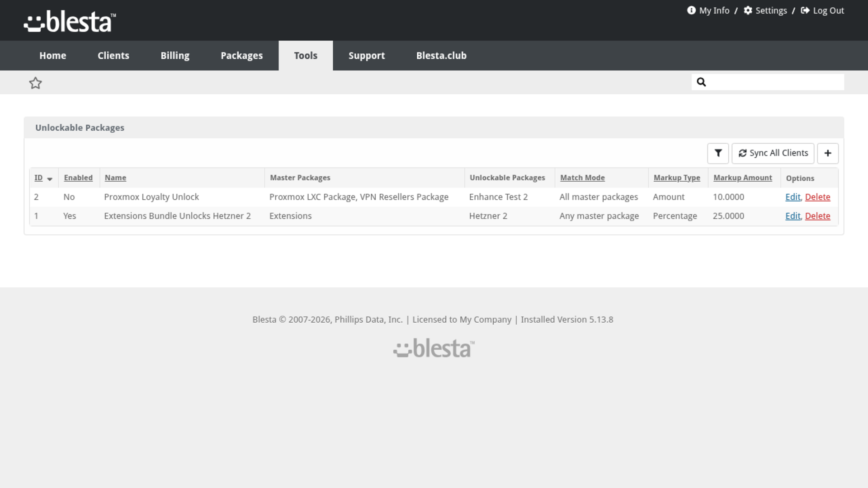Screen dimensions: 868x488
Task: Click the Proxmox LXC Package, VPN Resellers cell
Action: (x=359, y=197)
